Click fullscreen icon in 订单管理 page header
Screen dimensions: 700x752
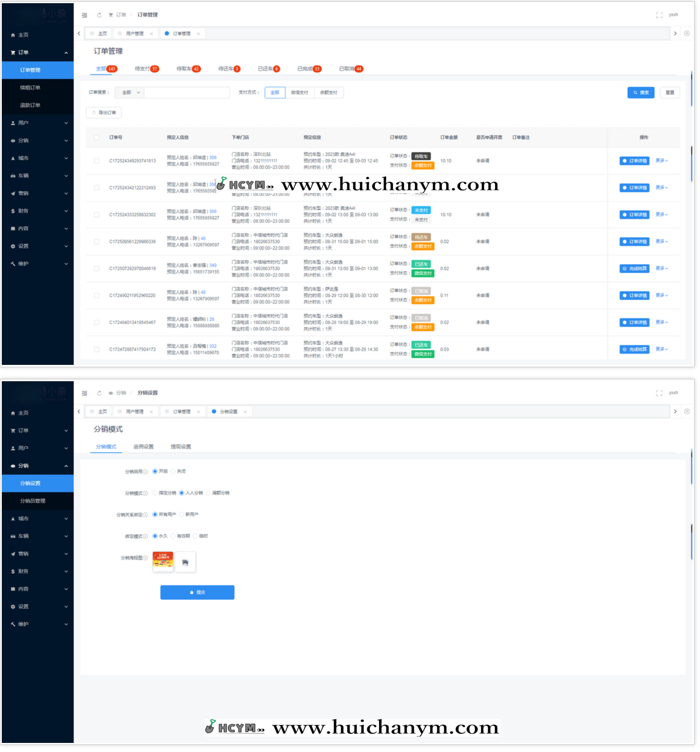(659, 15)
